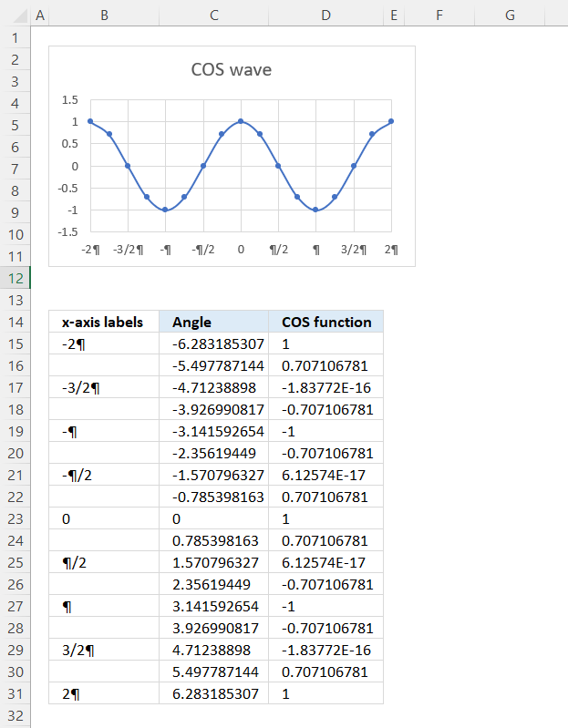Click the chart data point at x-axis 0
Screen dimensions: 568x728
[241, 121]
